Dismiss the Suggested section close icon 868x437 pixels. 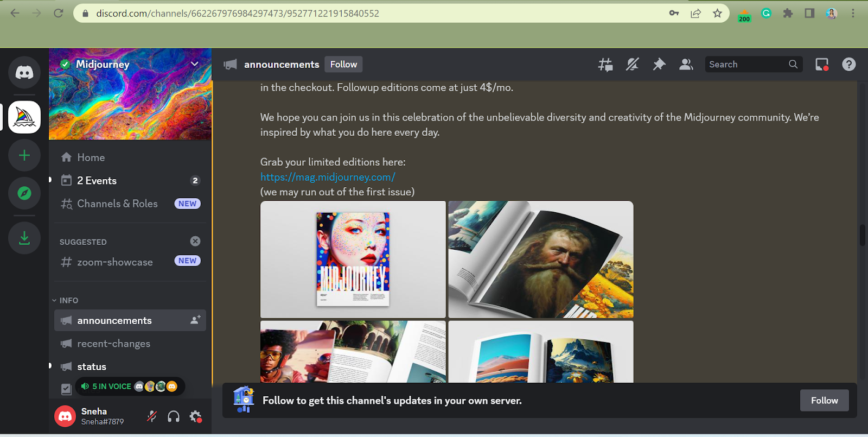[195, 241]
